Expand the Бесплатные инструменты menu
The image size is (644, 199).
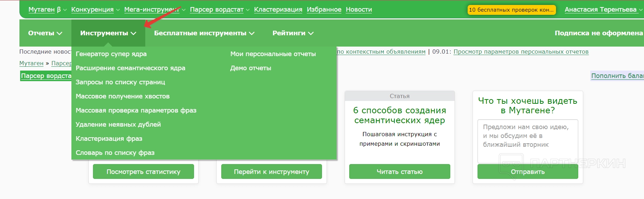click(x=204, y=33)
